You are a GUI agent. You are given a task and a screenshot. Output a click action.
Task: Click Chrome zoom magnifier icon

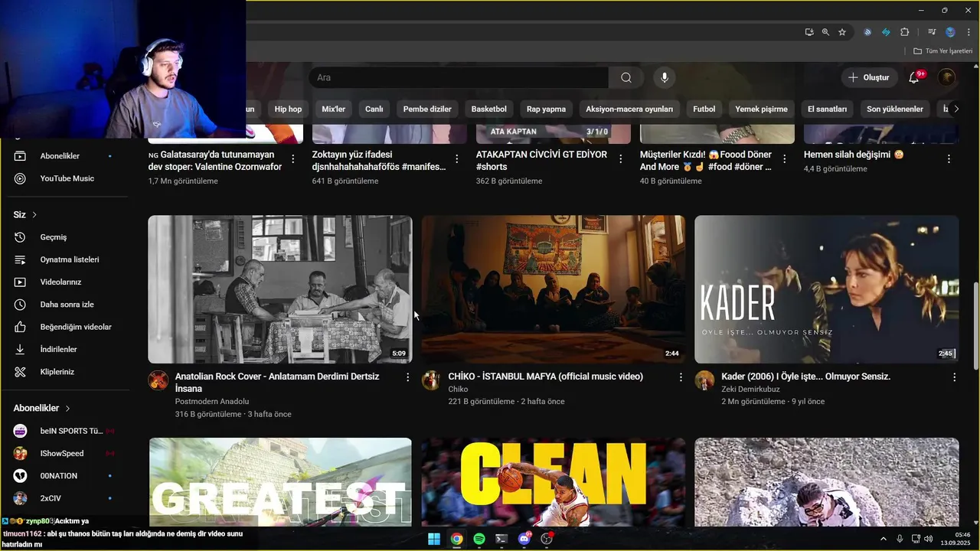(x=825, y=32)
